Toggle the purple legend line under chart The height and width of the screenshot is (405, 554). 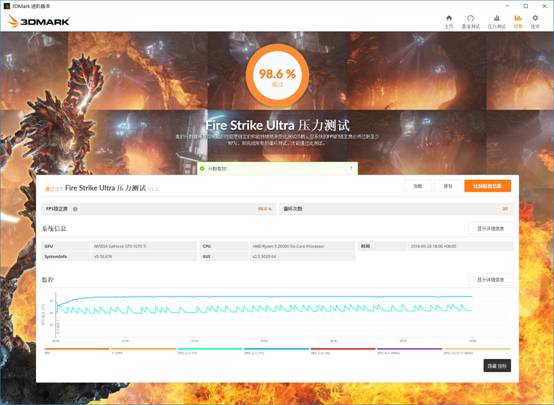point(409,349)
